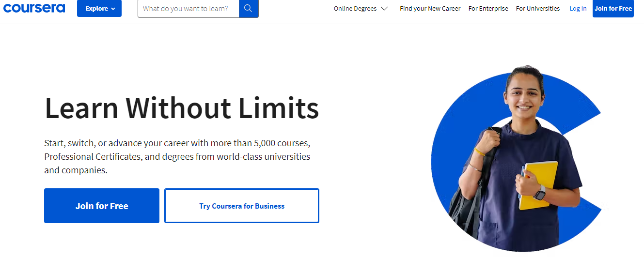Viewport: 644px width, 258px height.
Task: Click the down chevron inside Explore button
Action: pyautogui.click(x=113, y=9)
